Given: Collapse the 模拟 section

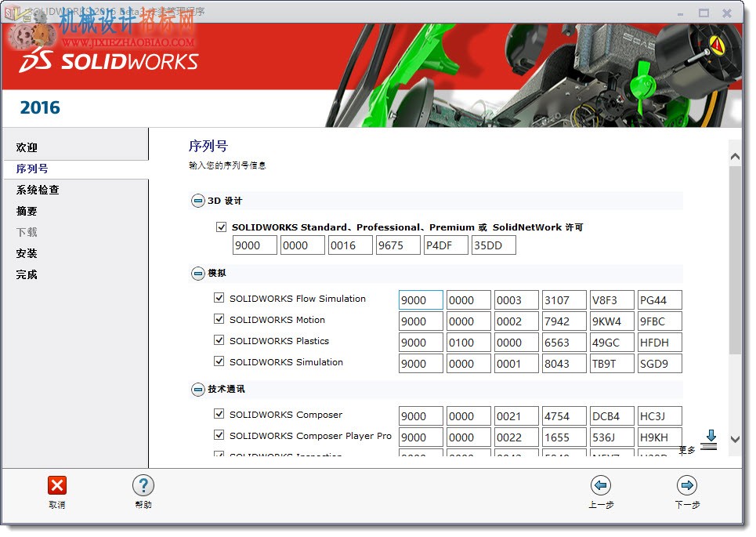Looking at the screenshot, I should click(197, 274).
